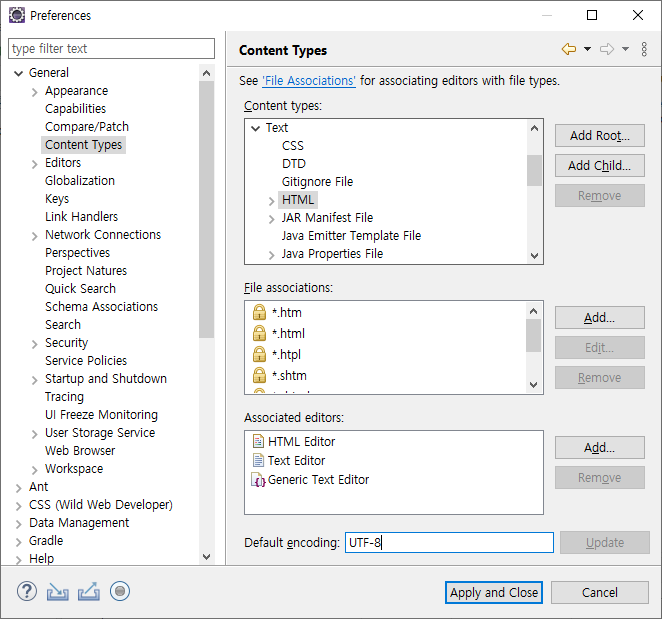Expand the JAR Manifest File node

[271, 219]
